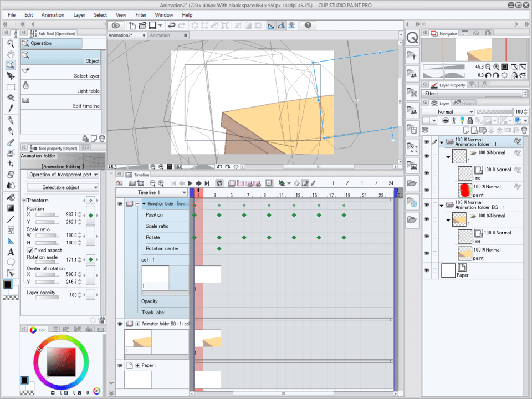Expand Animation folder BG timeline track
532x399 pixels.
tap(138, 324)
